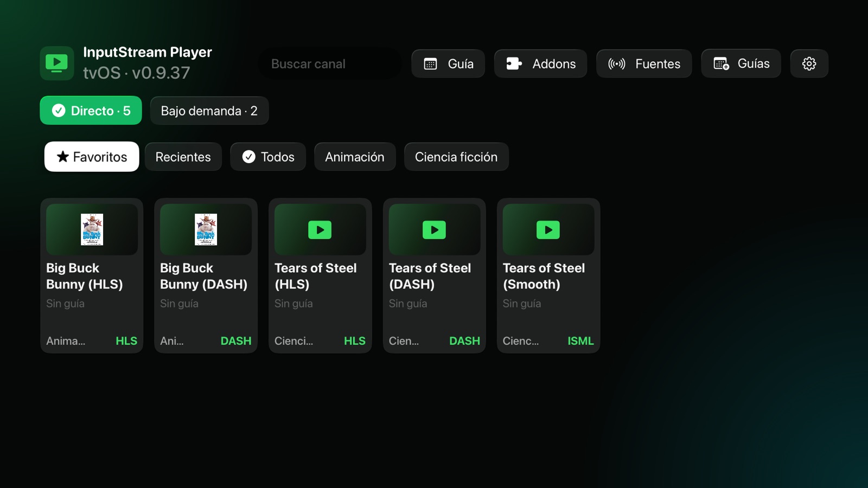Click the ISML format badge
The width and height of the screenshot is (868, 488).
(x=581, y=341)
